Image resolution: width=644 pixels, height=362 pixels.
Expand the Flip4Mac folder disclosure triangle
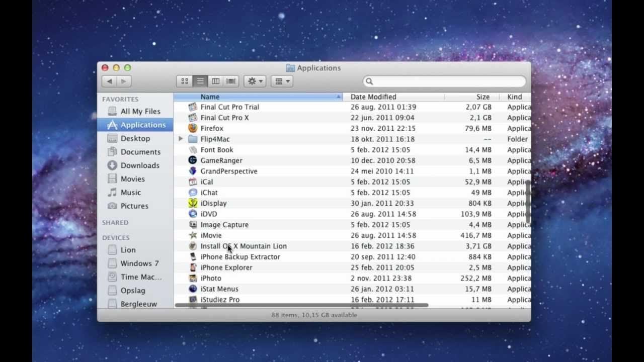click(181, 139)
